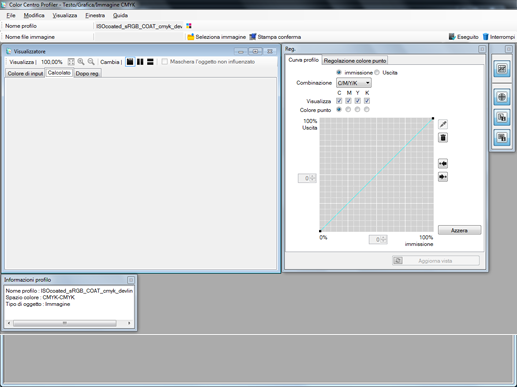This screenshot has height=387, width=517.
Task: Open the Modifica menu
Action: click(34, 15)
